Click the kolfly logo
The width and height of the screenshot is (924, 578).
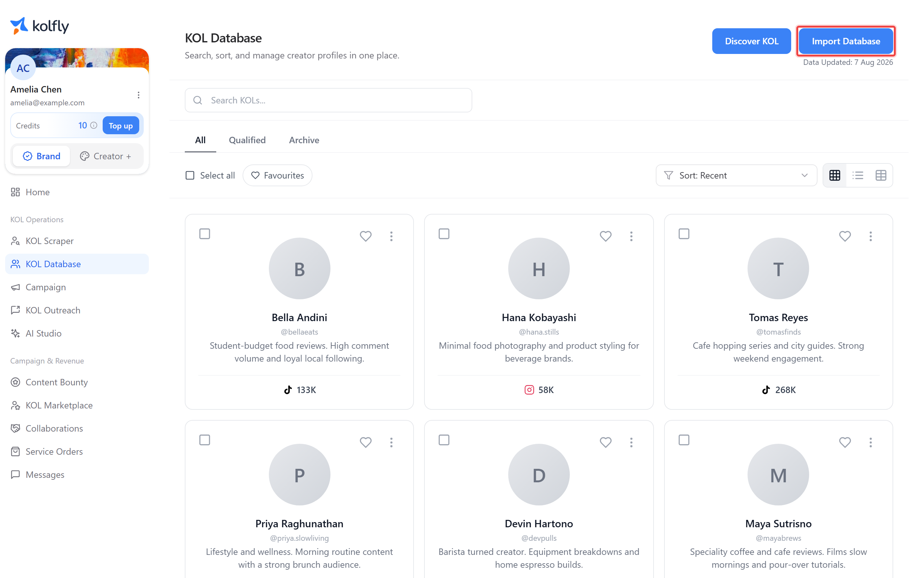pyautogui.click(x=40, y=26)
